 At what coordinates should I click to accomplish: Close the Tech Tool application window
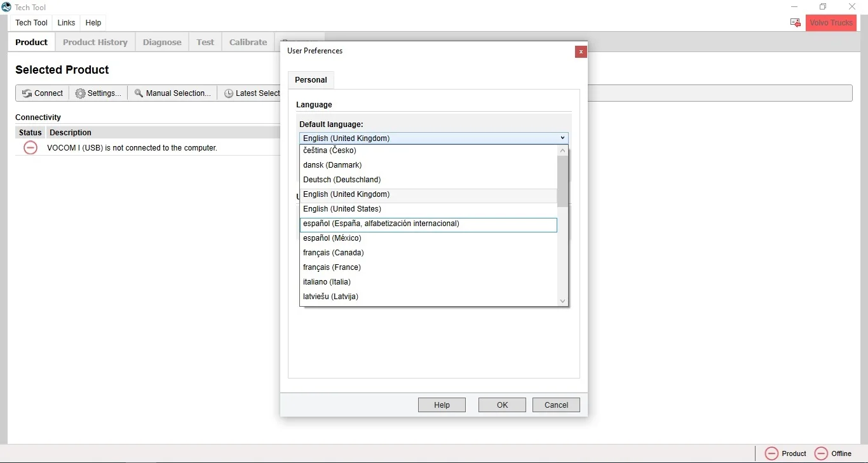[x=852, y=7]
